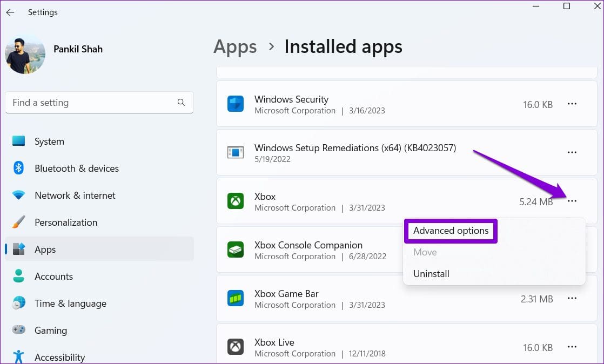Open Accessibility settings

pyautogui.click(x=99, y=356)
